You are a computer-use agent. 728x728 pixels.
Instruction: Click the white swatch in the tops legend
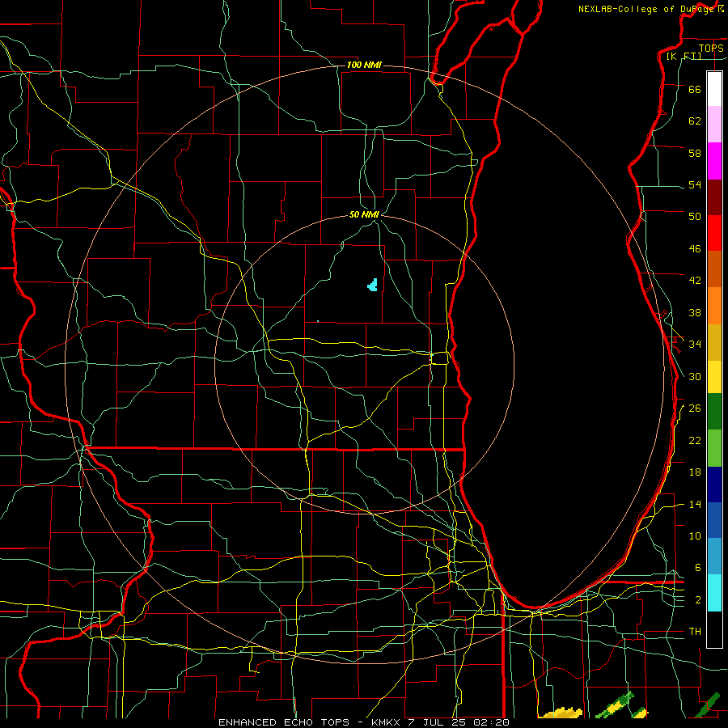pyautogui.click(x=714, y=89)
